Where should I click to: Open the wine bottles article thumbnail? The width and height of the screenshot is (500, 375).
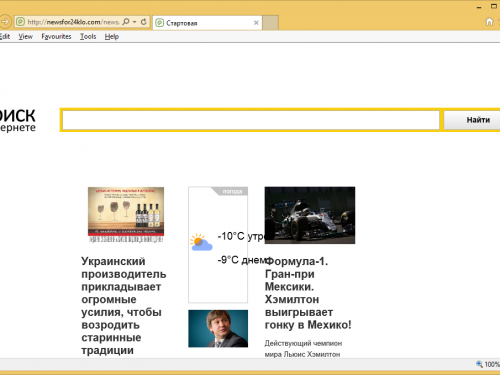[x=126, y=215]
